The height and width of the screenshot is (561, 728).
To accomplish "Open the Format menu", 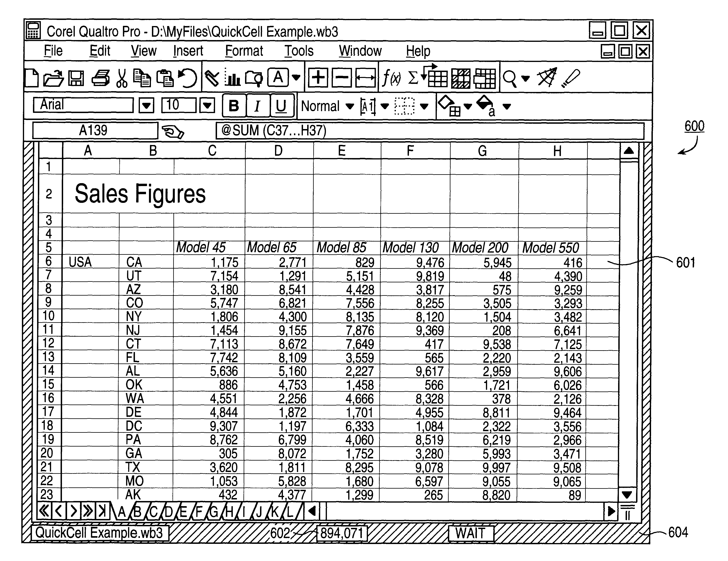I will point(247,46).
